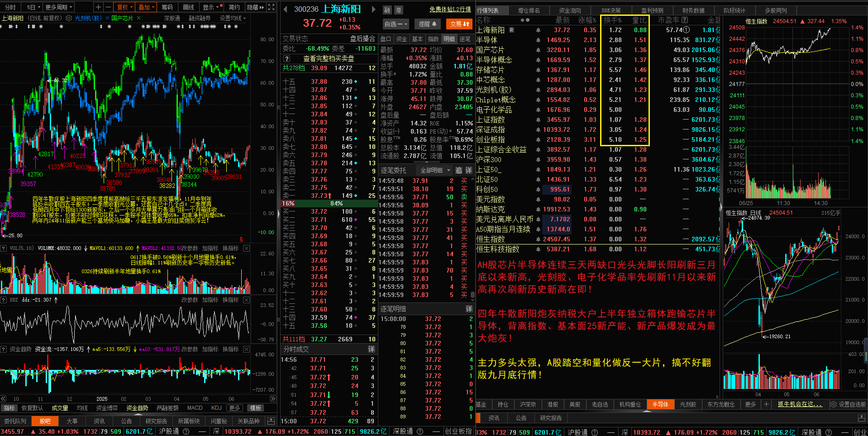Open 资金流向 tab in list panel
The height and width of the screenshot is (436, 868).
click(x=570, y=10)
